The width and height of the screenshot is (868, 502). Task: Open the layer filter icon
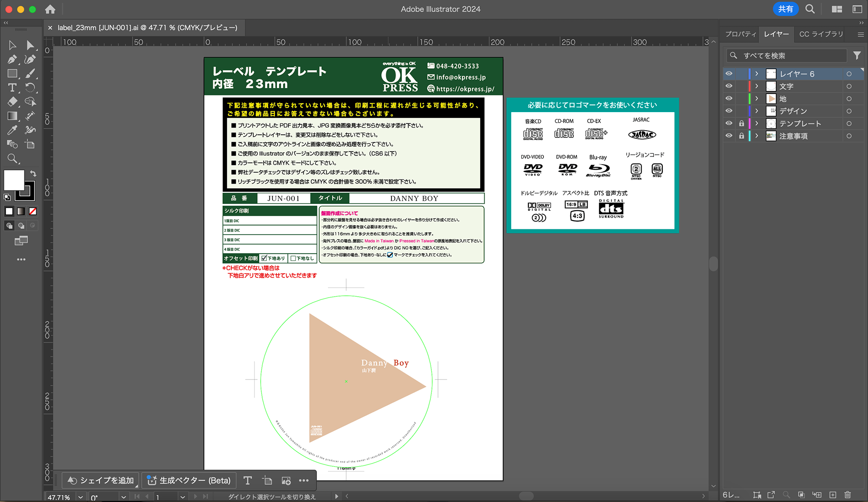857,56
